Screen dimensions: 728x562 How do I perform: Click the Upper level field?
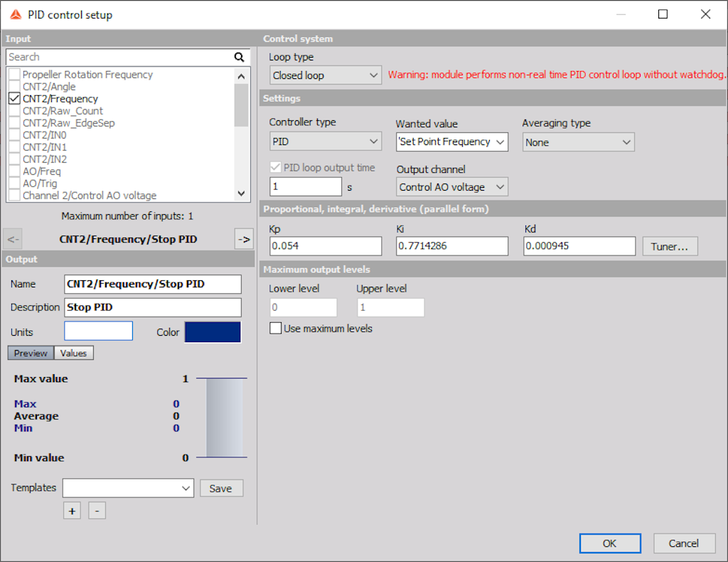tap(390, 307)
